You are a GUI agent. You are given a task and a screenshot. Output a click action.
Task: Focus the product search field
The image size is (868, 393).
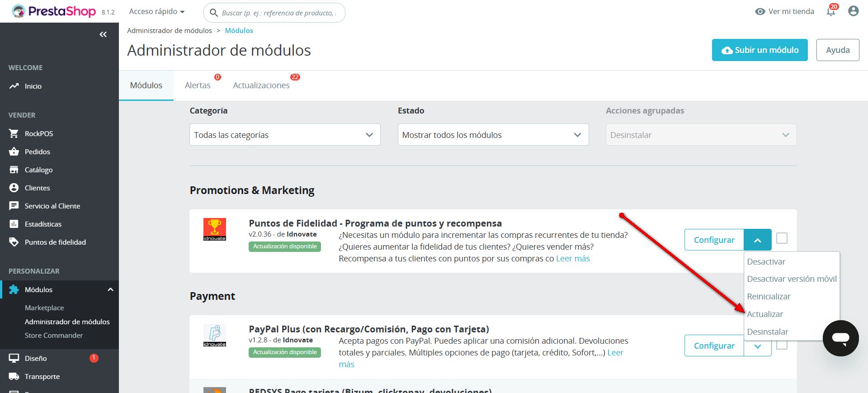[x=278, y=13]
